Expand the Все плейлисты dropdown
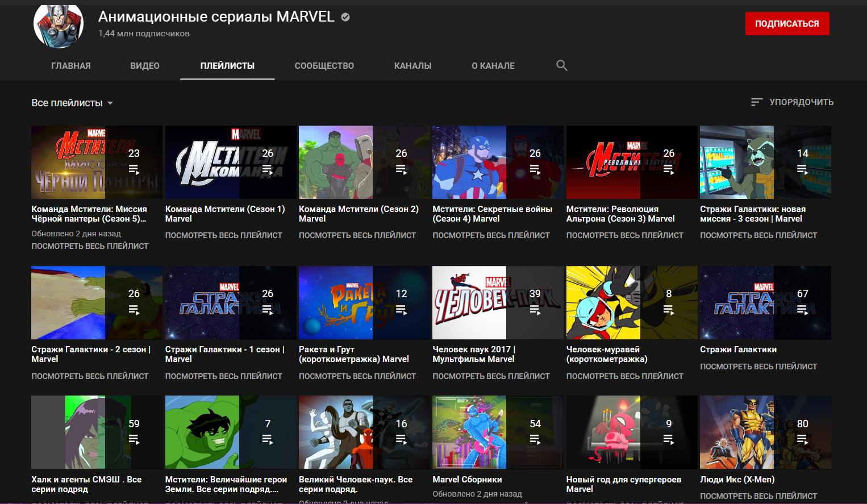Image resolution: width=867 pixels, height=504 pixels. (x=72, y=103)
